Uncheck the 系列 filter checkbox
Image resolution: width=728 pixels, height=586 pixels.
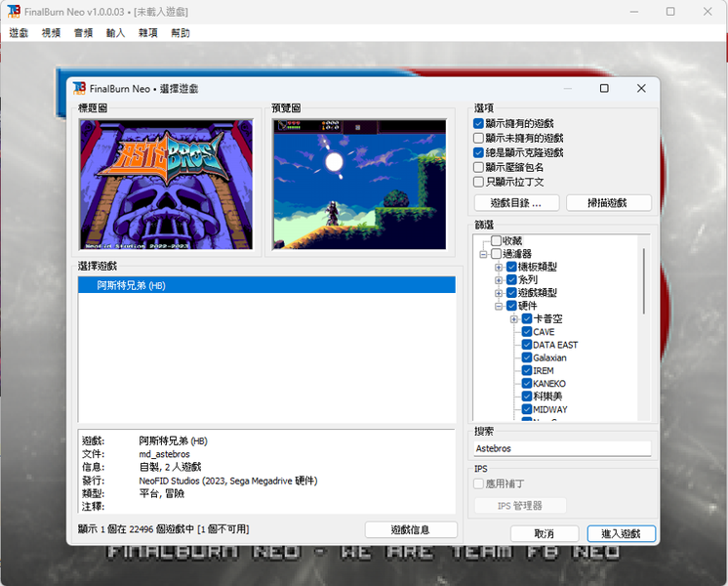[x=511, y=279]
